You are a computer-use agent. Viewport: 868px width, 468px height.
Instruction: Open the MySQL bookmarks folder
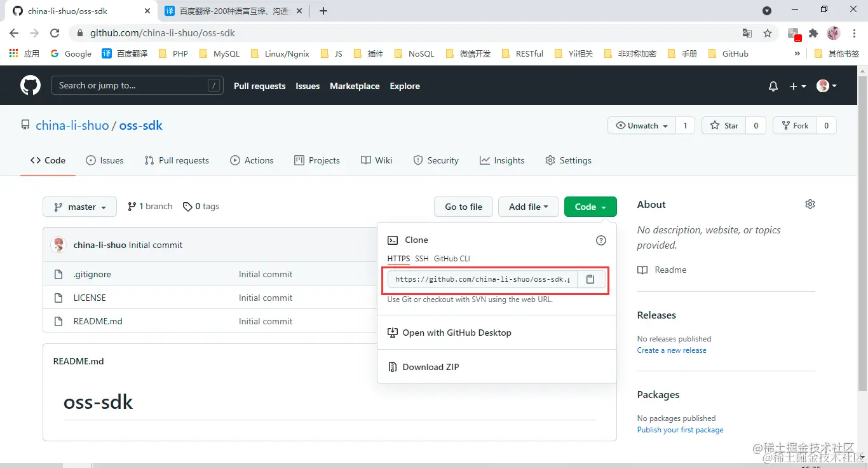pyautogui.click(x=219, y=54)
